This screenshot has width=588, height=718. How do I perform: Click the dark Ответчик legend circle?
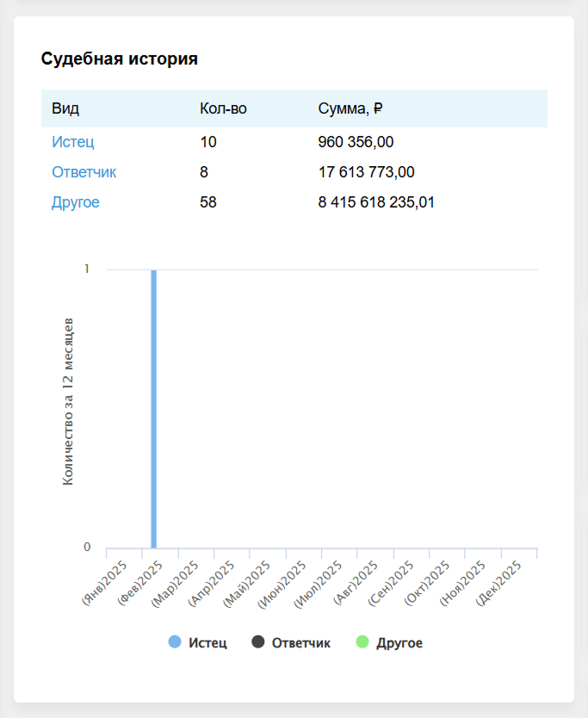(257, 642)
